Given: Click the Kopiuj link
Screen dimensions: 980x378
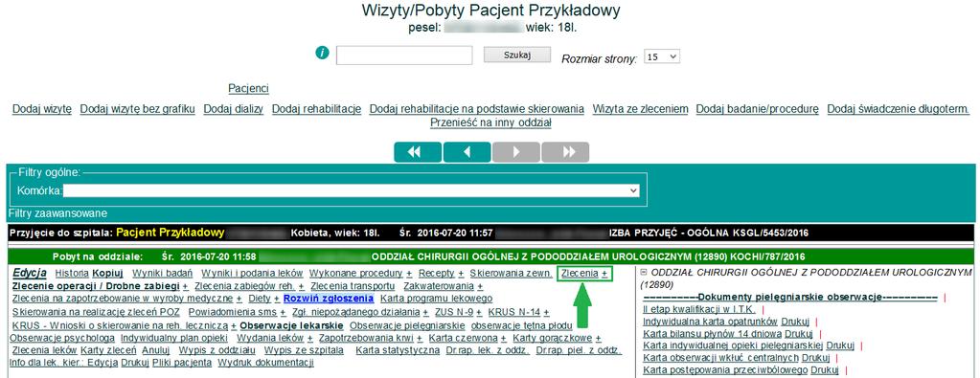Looking at the screenshot, I should [107, 273].
